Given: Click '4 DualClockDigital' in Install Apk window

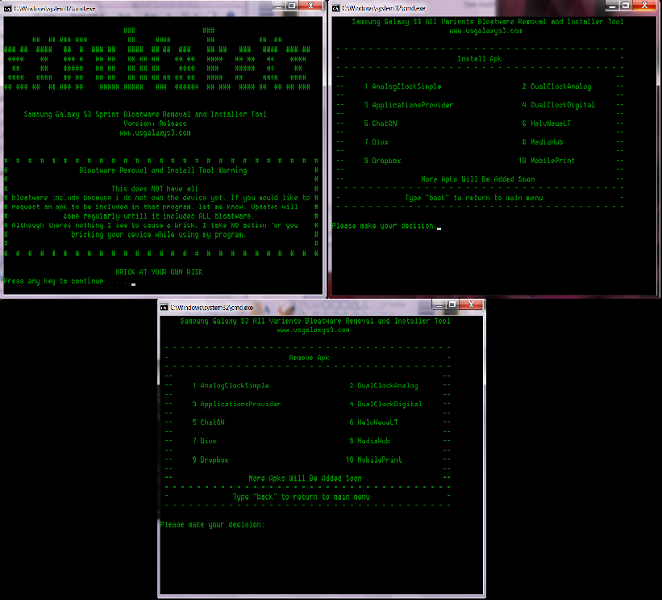Looking at the screenshot, I should [558, 105].
